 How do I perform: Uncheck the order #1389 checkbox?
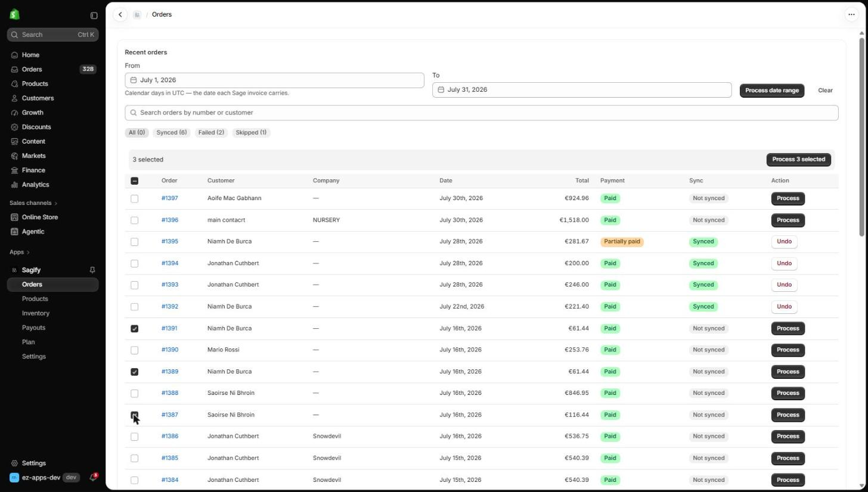coord(135,372)
